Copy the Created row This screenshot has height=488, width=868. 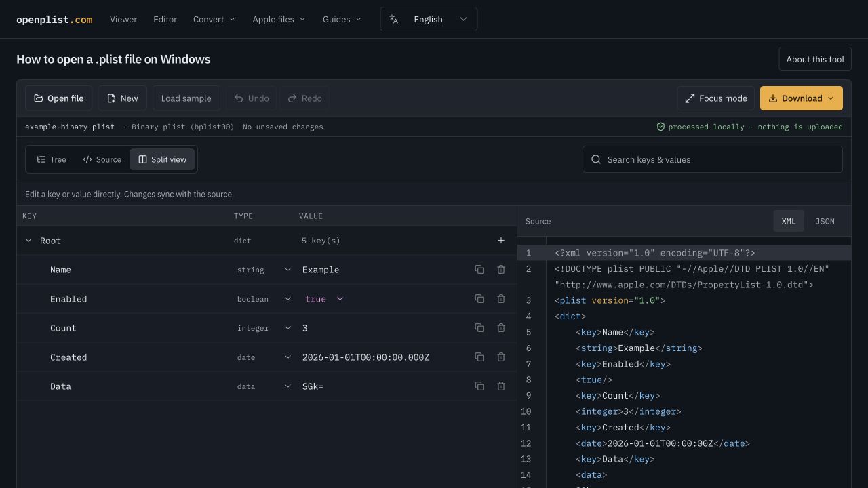[x=479, y=357]
